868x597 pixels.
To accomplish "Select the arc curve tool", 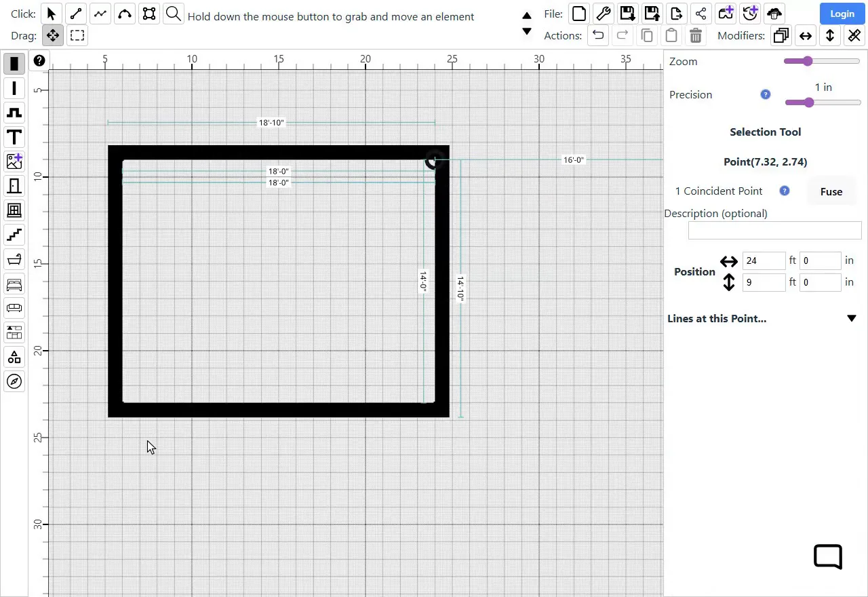I will point(125,14).
